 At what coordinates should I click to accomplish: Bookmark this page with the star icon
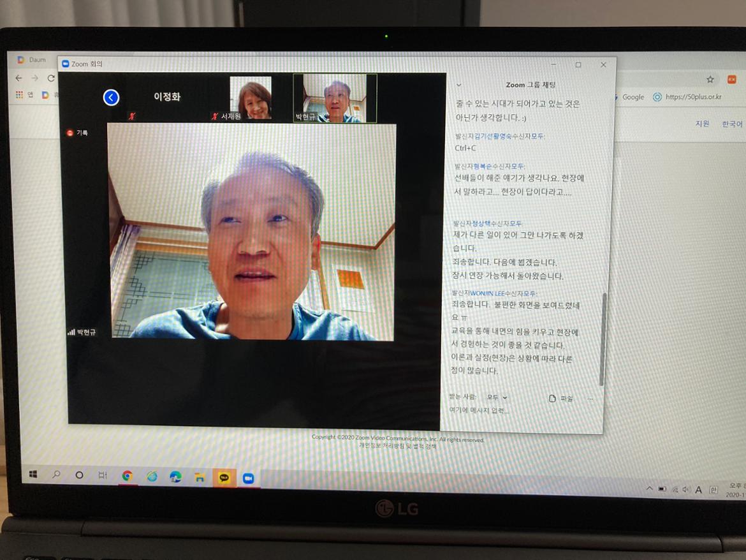[710, 80]
